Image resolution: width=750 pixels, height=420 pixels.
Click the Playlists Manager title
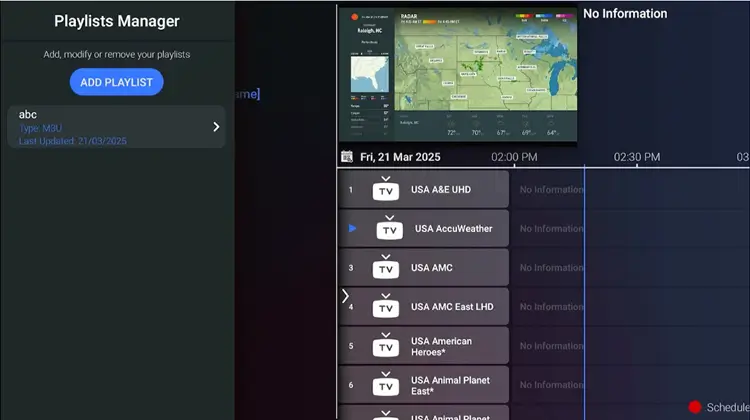(117, 21)
